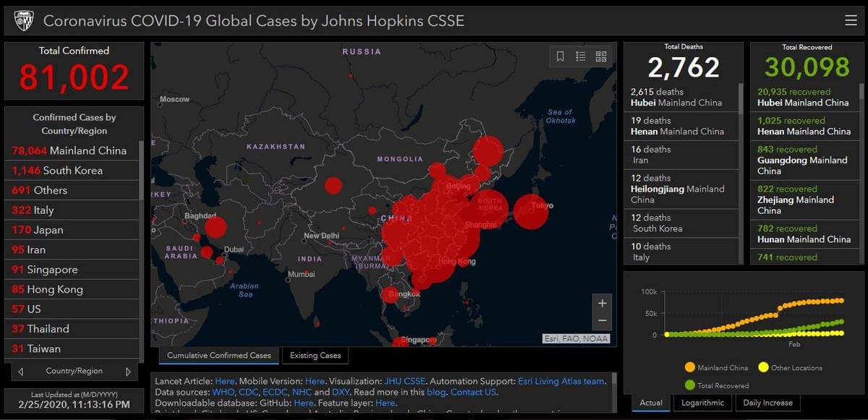Open the WHO data source link
Image resolution: width=868 pixels, height=420 pixels.
[x=223, y=392]
